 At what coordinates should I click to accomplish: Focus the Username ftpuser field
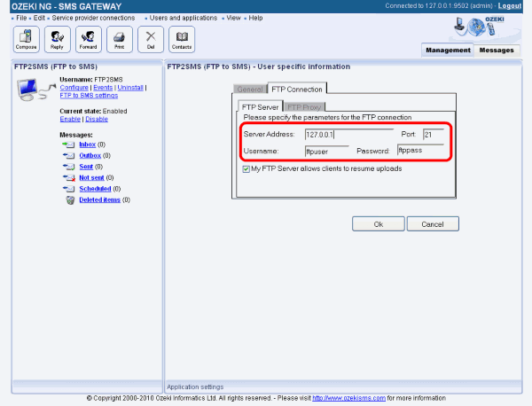tap(327, 152)
